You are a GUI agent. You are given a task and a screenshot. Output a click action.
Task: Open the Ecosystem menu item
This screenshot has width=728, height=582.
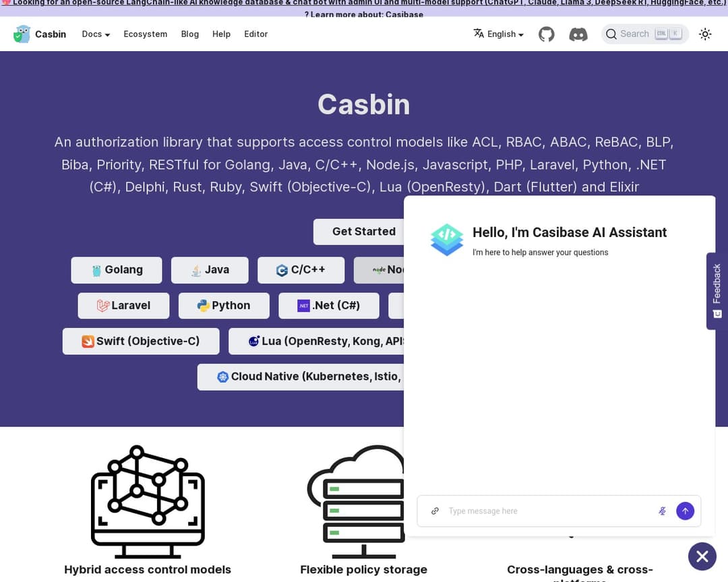[145, 34]
